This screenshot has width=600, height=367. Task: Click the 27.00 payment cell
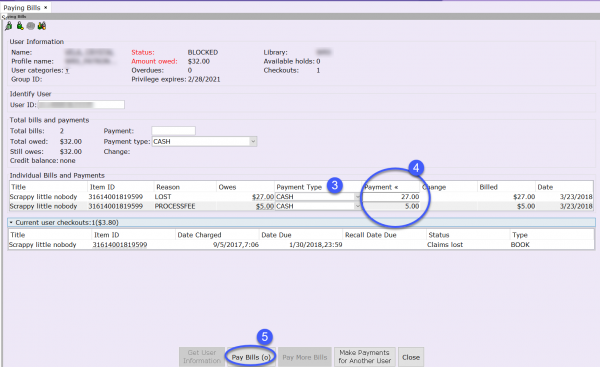[x=391, y=197]
